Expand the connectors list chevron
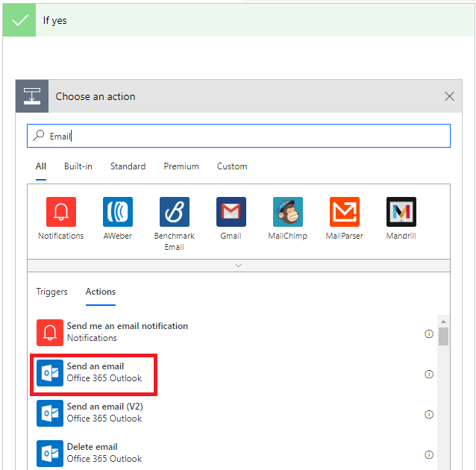The width and height of the screenshot is (476, 470). click(x=238, y=266)
